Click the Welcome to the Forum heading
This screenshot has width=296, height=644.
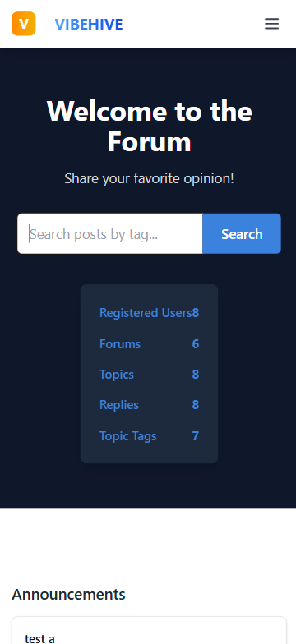tap(150, 126)
